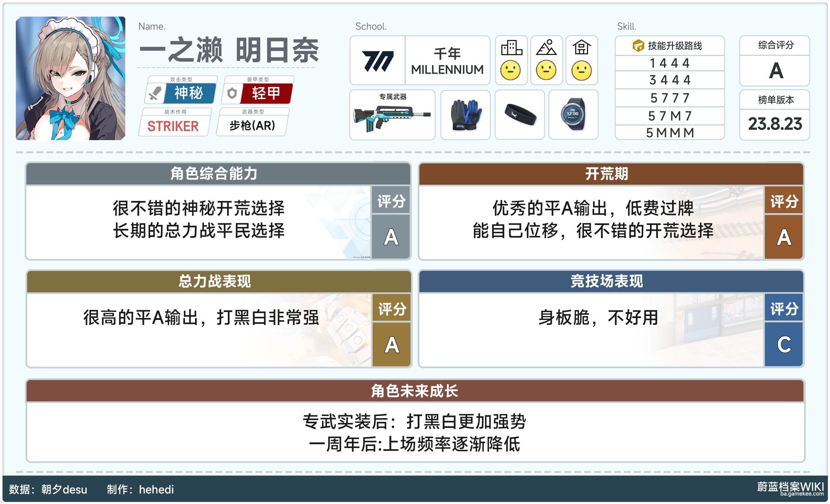The width and height of the screenshot is (830, 504).
Task: Click the 步枪(AR) weapon type label
Action: point(252,125)
